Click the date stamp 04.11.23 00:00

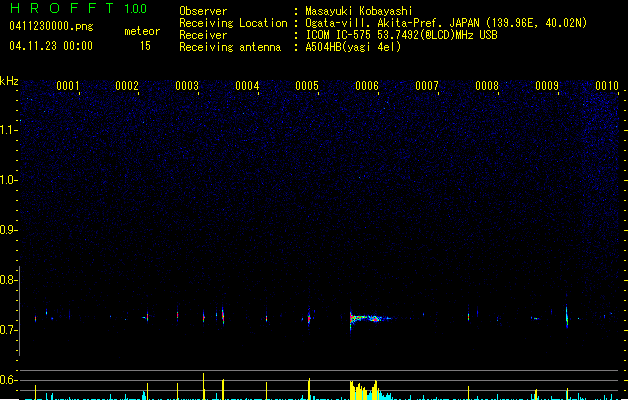tap(51, 46)
